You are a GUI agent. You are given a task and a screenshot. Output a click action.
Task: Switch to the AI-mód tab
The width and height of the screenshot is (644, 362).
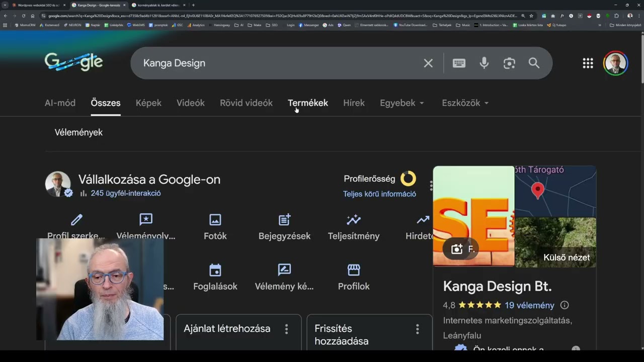pos(60,103)
